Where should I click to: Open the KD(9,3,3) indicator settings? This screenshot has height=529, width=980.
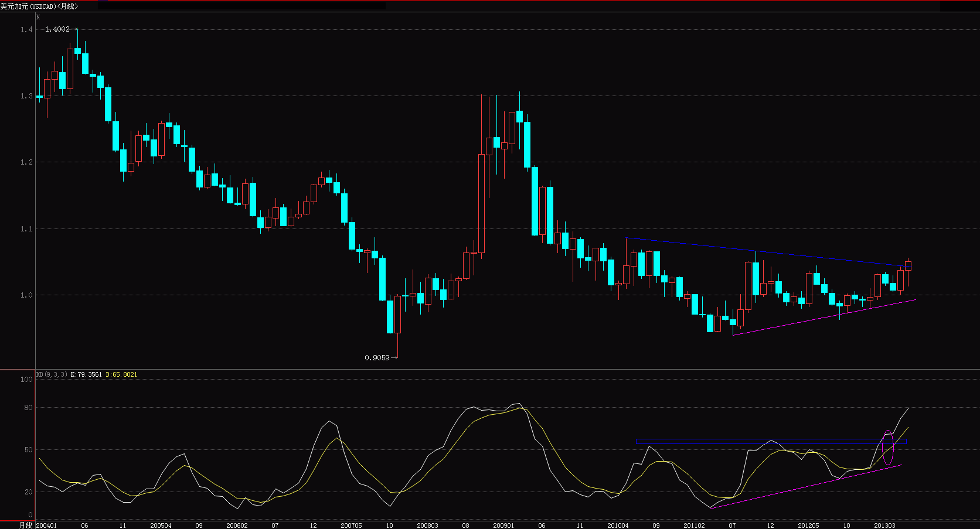tap(51, 374)
